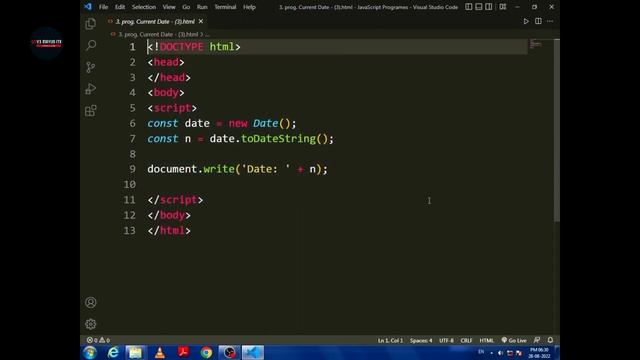Click the DOCTYPE keyword on line 1
This screenshot has height=360, width=640.
pyautogui.click(x=181, y=47)
